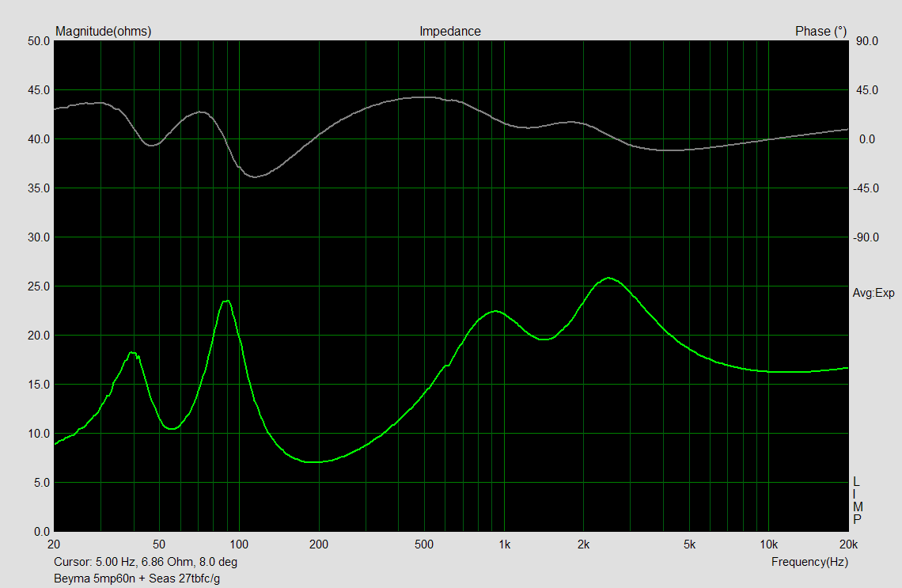Click the 10k frequency axis tick label

pos(768,544)
